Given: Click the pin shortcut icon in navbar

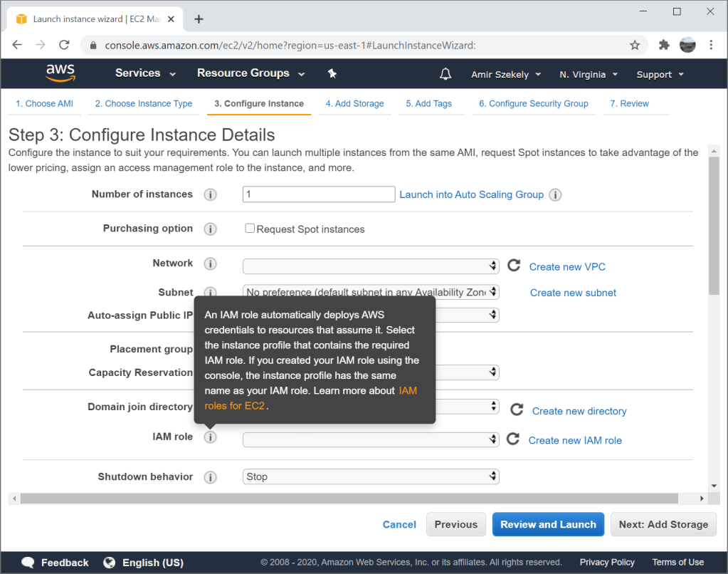Looking at the screenshot, I should click(332, 73).
